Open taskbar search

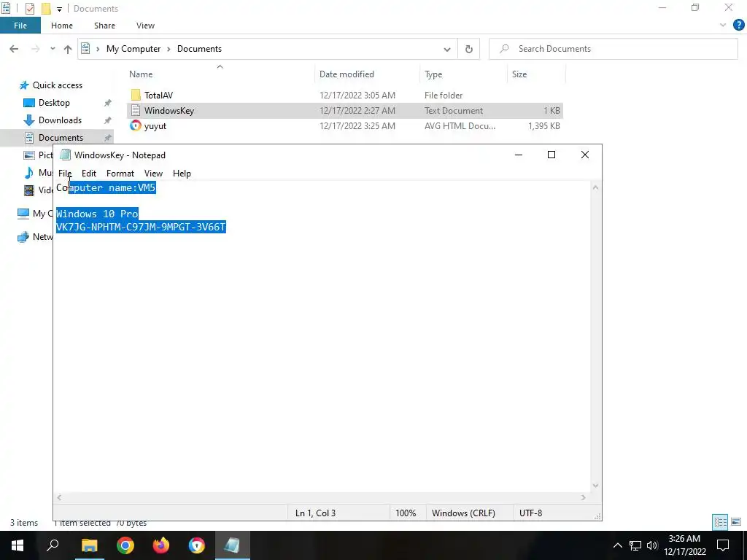tap(53, 545)
